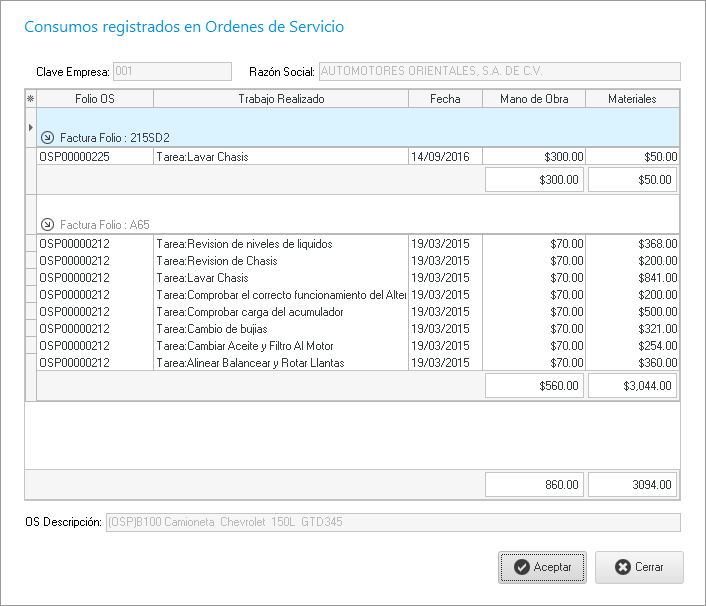The height and width of the screenshot is (606, 706).
Task: Click the Mano de Obra column header
Action: tap(534, 99)
